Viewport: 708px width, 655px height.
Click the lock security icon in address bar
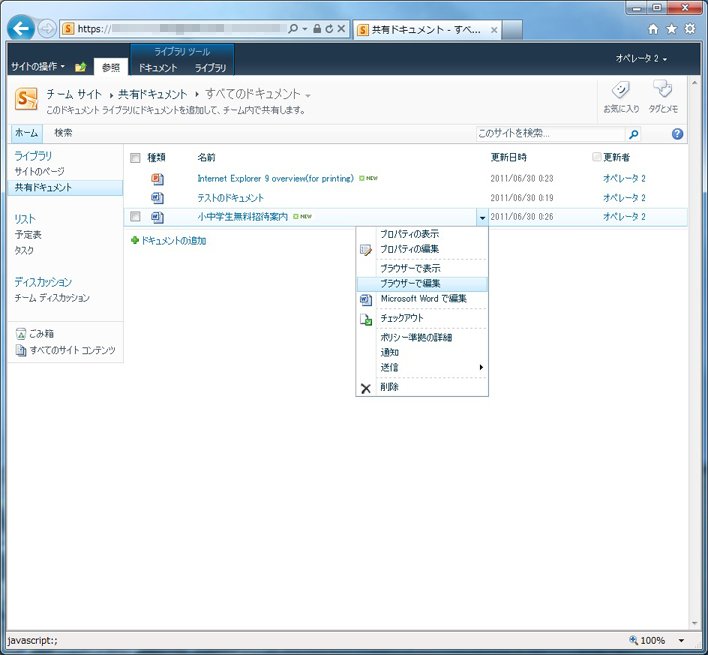click(x=317, y=29)
